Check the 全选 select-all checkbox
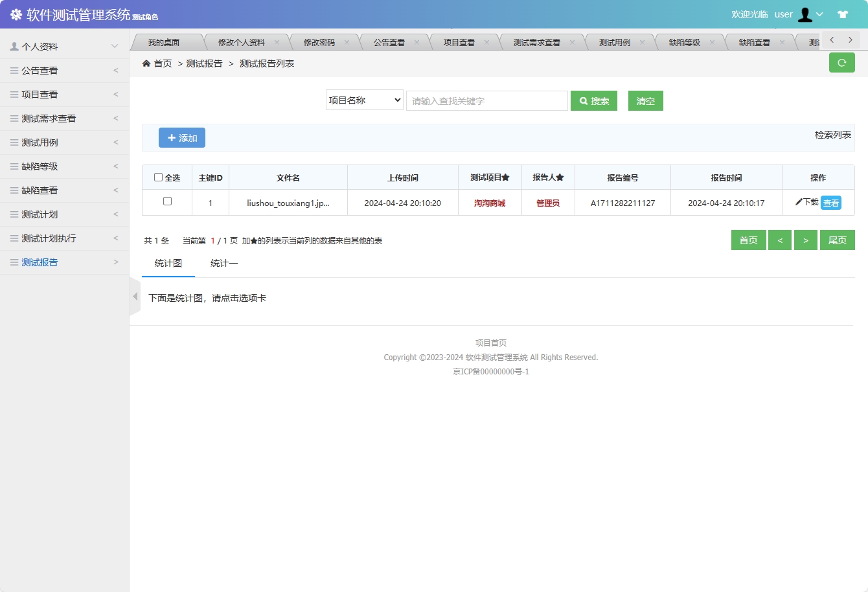Image resolution: width=868 pixels, height=592 pixels. coord(157,176)
